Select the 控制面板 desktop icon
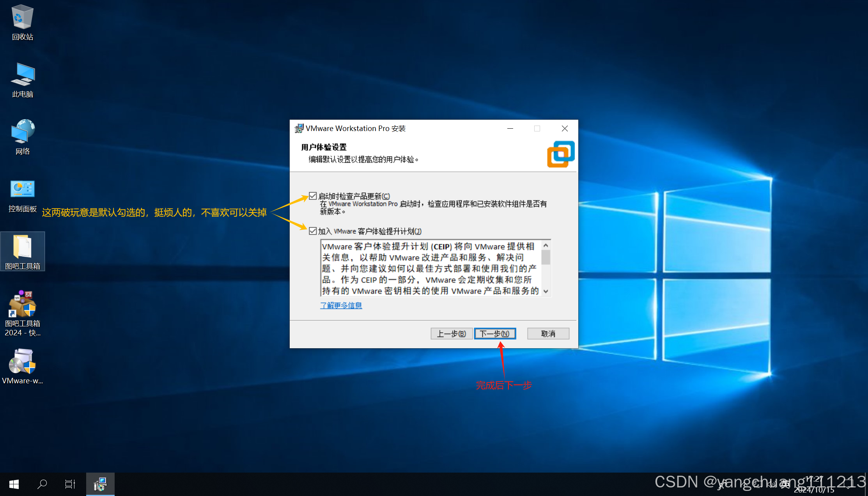 [x=23, y=195]
